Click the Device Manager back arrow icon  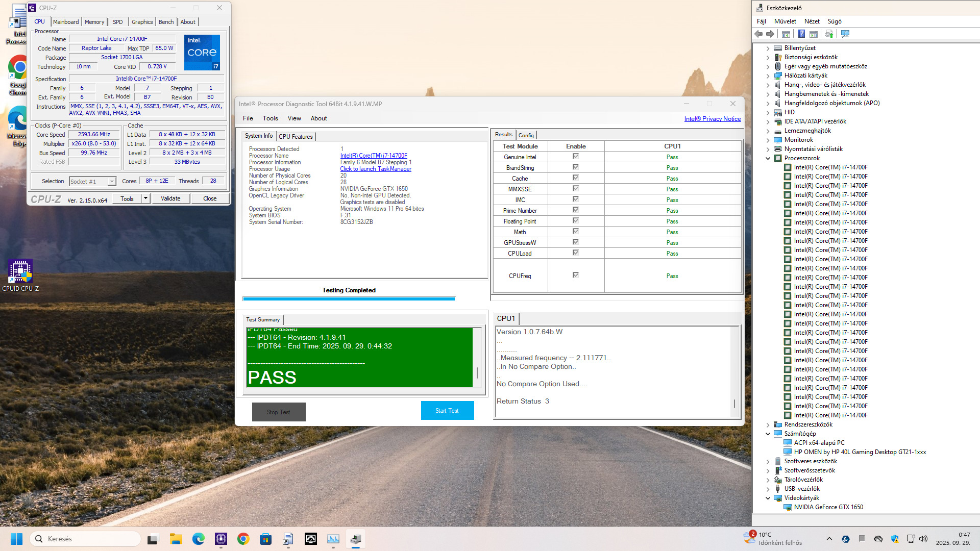click(x=758, y=34)
